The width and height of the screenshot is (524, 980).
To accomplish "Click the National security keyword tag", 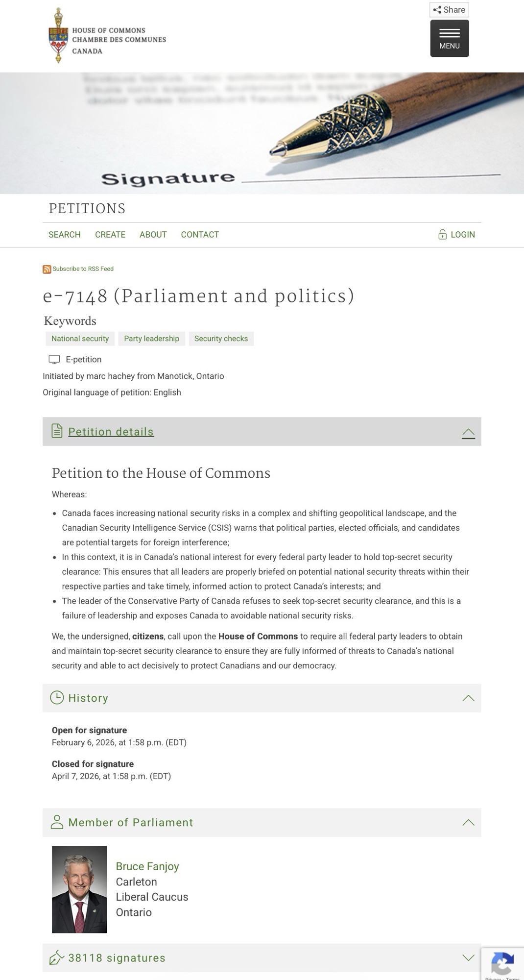I will [80, 339].
